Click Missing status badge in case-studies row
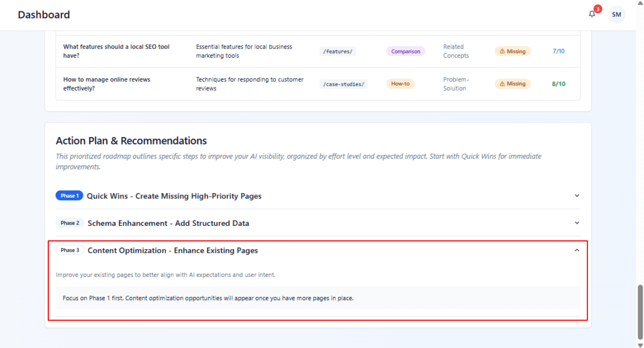The image size is (644, 348). 513,84
